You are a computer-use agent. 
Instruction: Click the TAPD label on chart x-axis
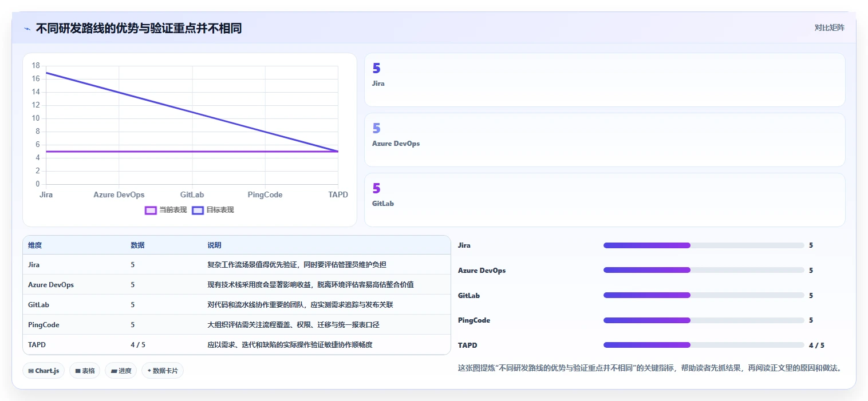338,194
